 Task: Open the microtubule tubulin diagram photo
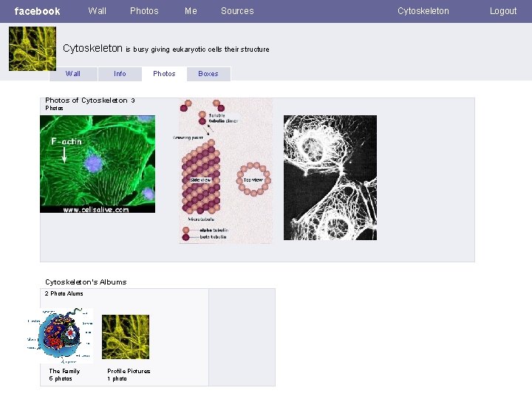(225, 171)
